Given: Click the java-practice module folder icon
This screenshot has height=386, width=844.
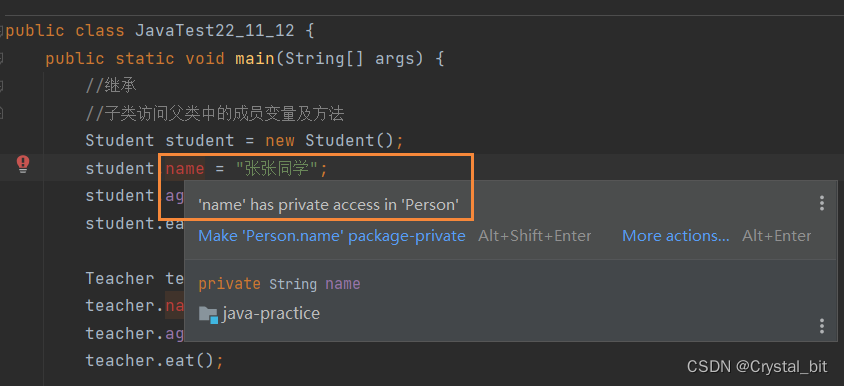Looking at the screenshot, I should pyautogui.click(x=208, y=314).
